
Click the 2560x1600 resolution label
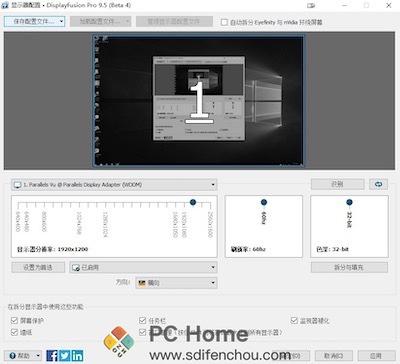(x=210, y=224)
